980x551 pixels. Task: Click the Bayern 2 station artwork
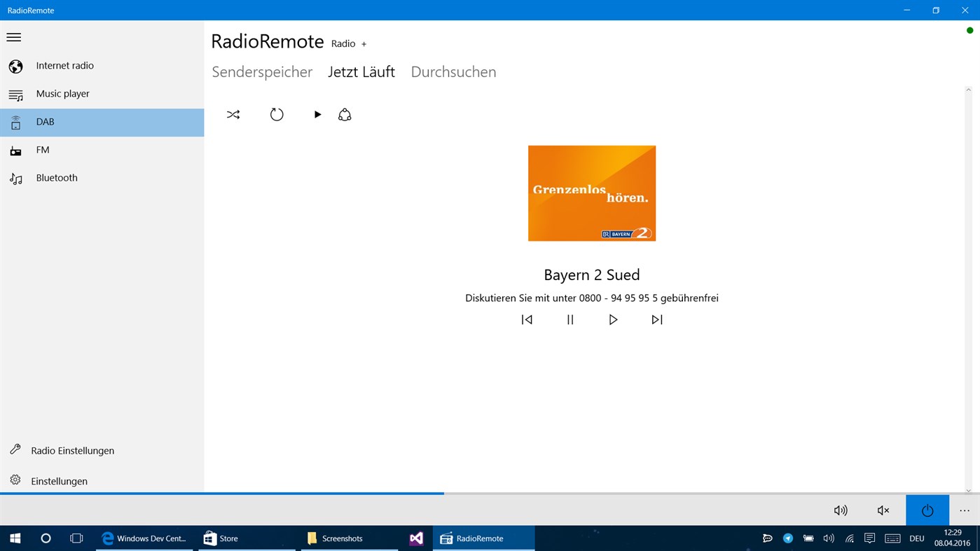[591, 193]
